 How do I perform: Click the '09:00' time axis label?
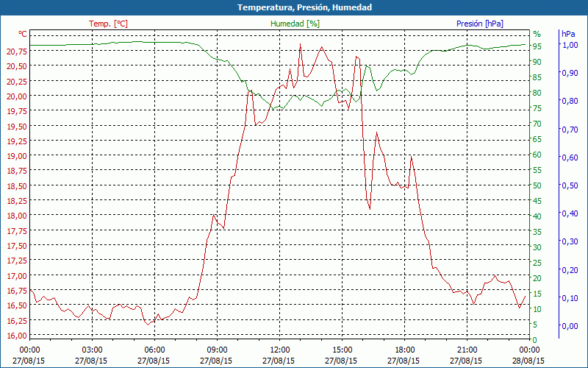point(217,350)
